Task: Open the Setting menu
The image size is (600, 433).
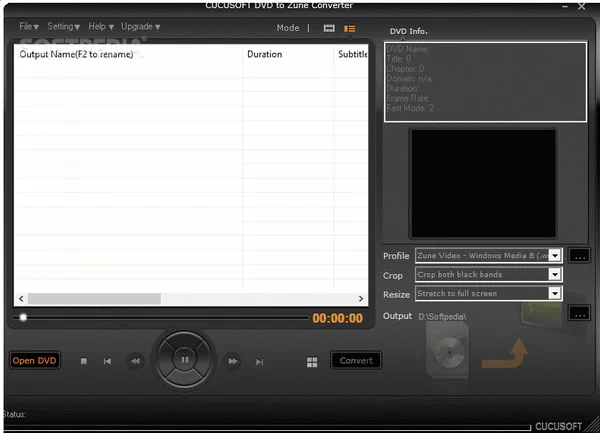Action: pos(64,26)
